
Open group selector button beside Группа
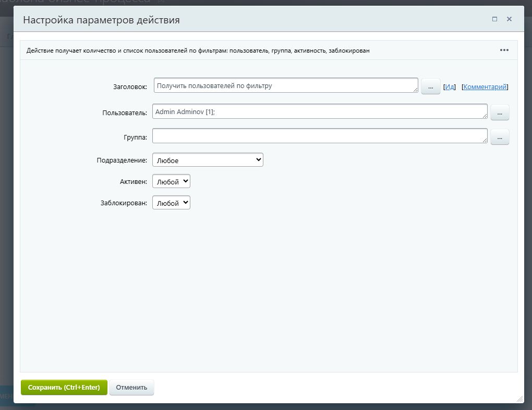499,137
